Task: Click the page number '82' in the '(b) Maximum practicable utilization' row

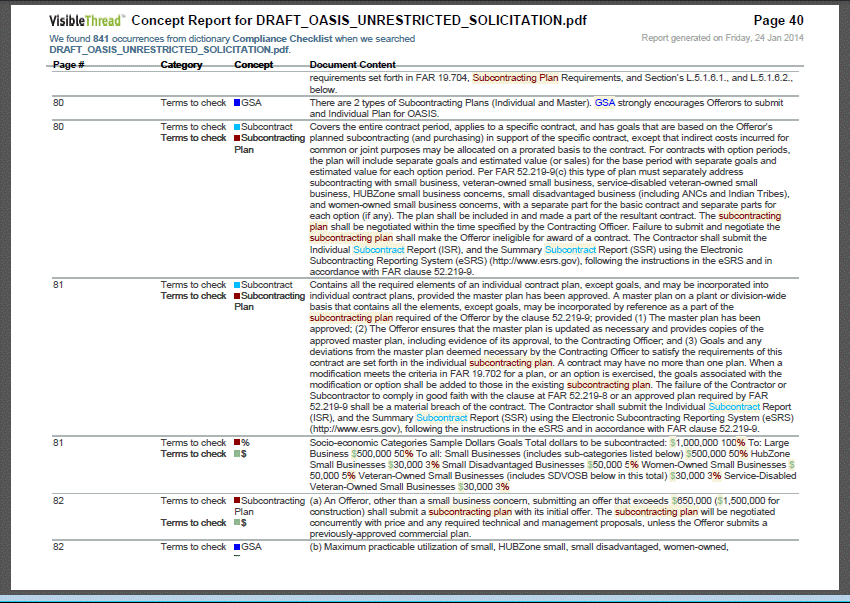Action: 58,547
